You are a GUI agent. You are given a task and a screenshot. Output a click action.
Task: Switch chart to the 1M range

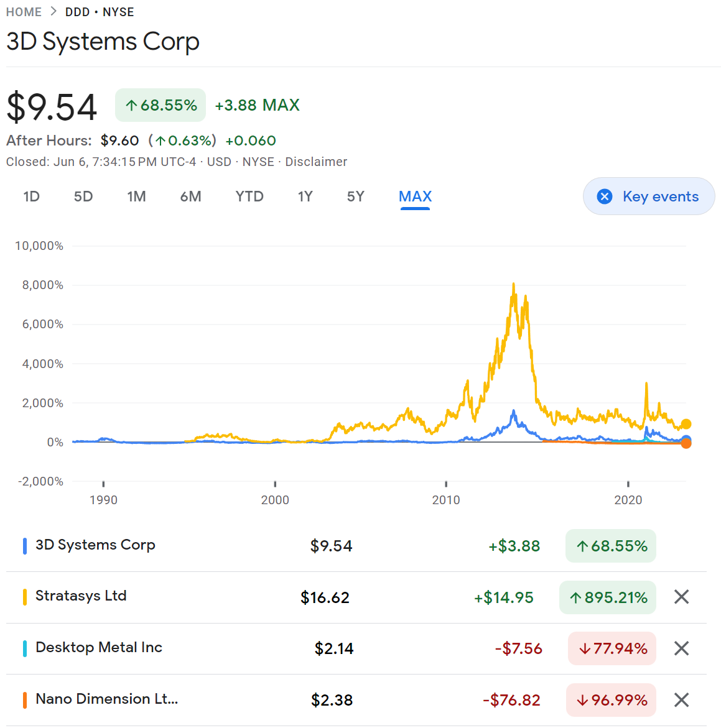pyautogui.click(x=136, y=196)
